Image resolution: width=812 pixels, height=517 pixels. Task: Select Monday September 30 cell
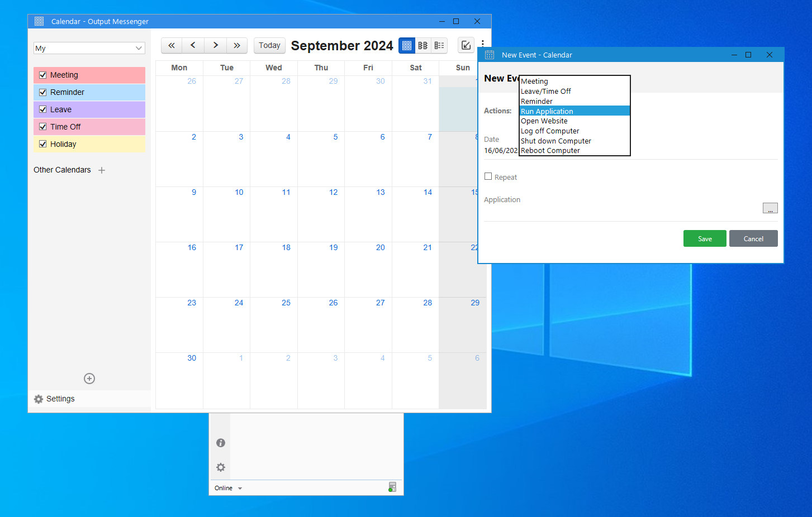click(179, 380)
